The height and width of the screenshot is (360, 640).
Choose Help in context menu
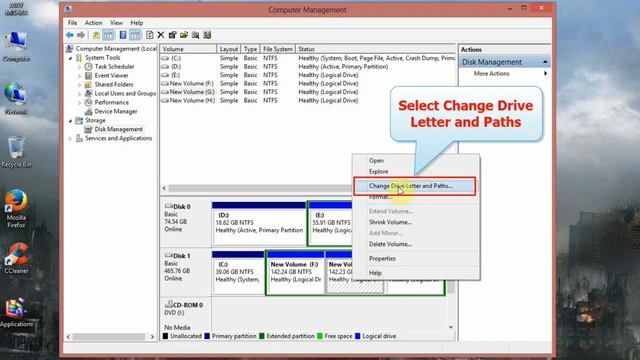coord(416,273)
